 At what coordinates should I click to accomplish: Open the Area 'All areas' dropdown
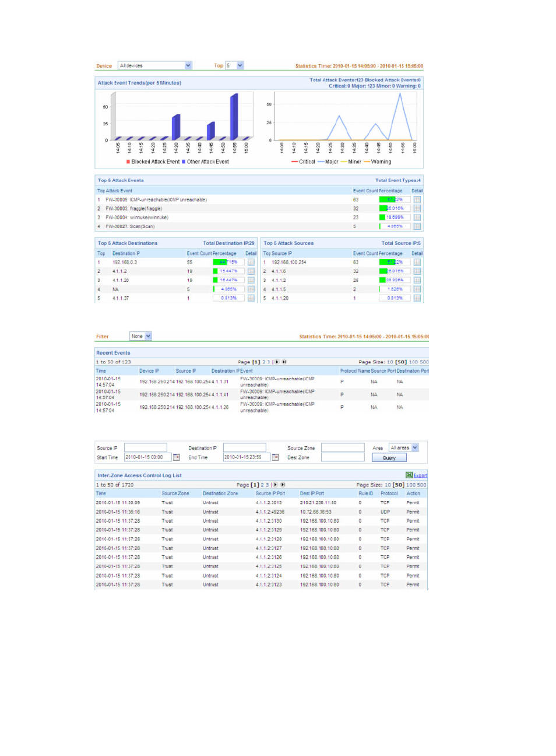(404, 448)
